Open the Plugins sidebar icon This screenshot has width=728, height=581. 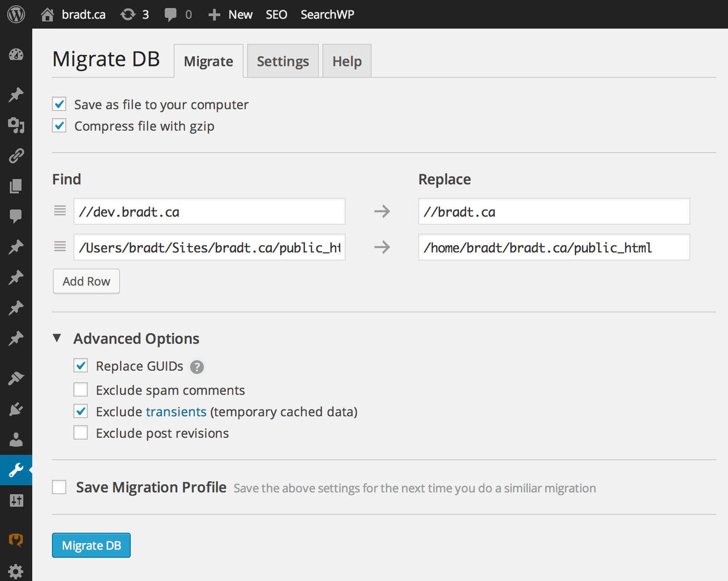16,409
